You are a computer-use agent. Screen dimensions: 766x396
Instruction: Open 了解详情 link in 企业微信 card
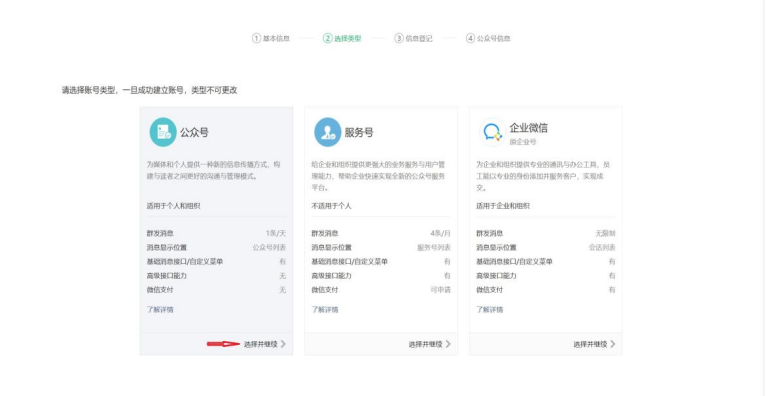tap(489, 310)
